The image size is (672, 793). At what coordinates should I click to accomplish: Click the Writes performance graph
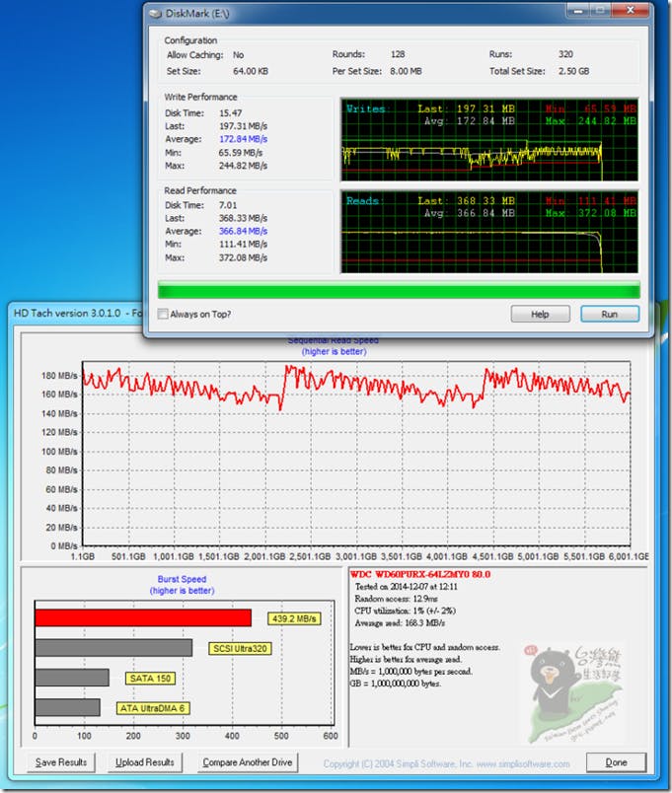click(x=489, y=136)
